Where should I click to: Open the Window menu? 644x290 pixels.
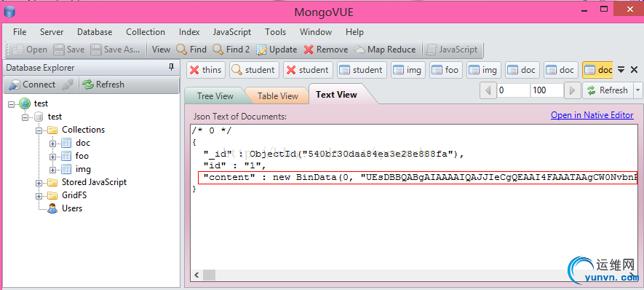point(315,31)
